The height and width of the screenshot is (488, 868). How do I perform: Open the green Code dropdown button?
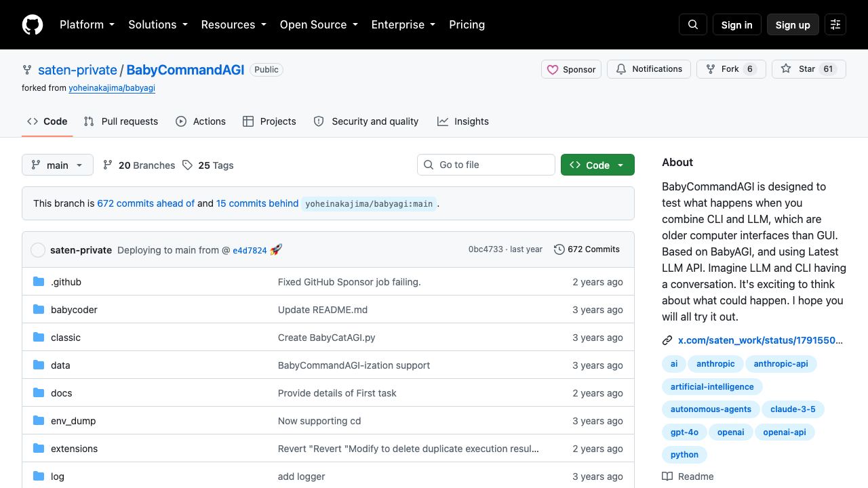point(597,165)
